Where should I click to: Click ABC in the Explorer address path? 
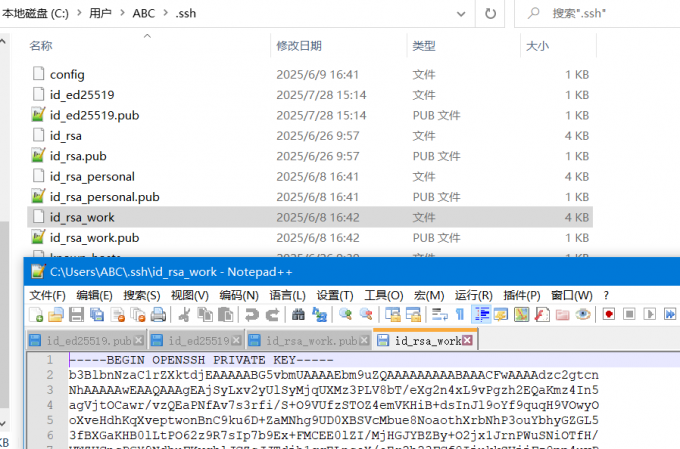pos(144,13)
